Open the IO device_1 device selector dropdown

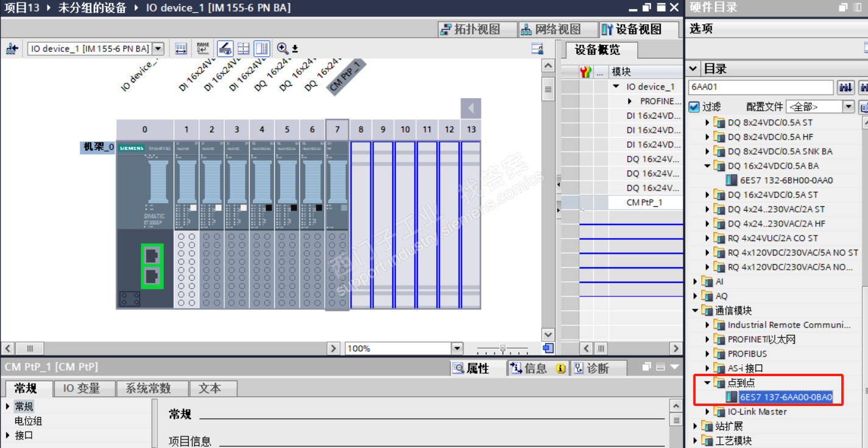tap(158, 49)
